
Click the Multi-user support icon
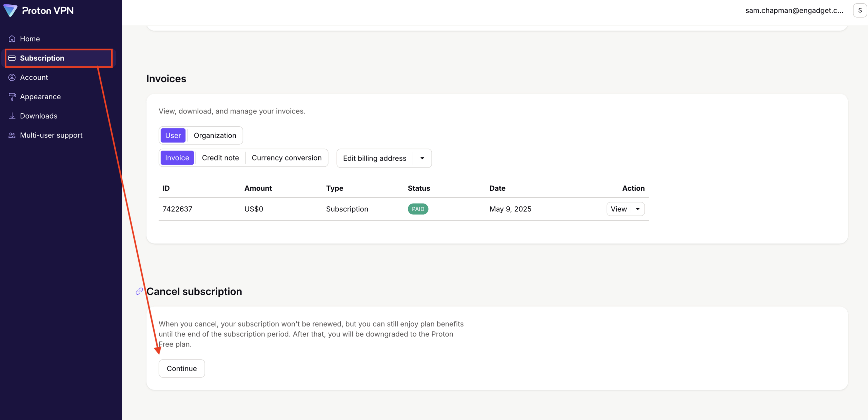click(x=12, y=135)
